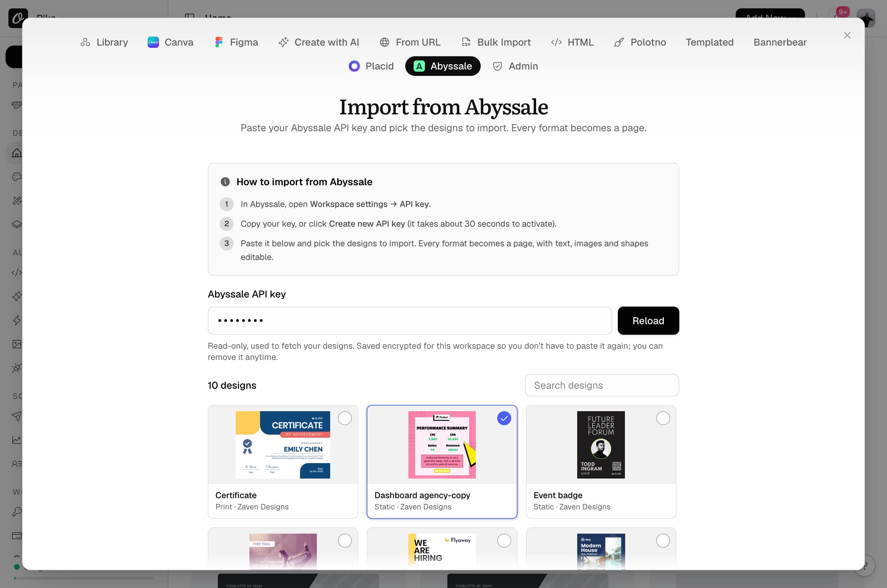The width and height of the screenshot is (887, 588).
Task: Click the 'Print · Zaven Designs' label
Action: (x=252, y=507)
